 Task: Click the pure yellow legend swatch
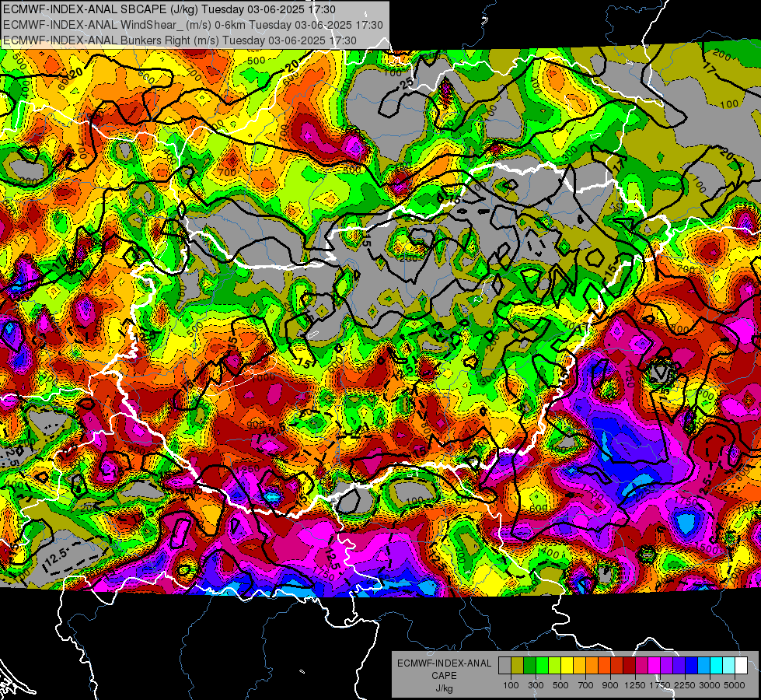coord(567,666)
